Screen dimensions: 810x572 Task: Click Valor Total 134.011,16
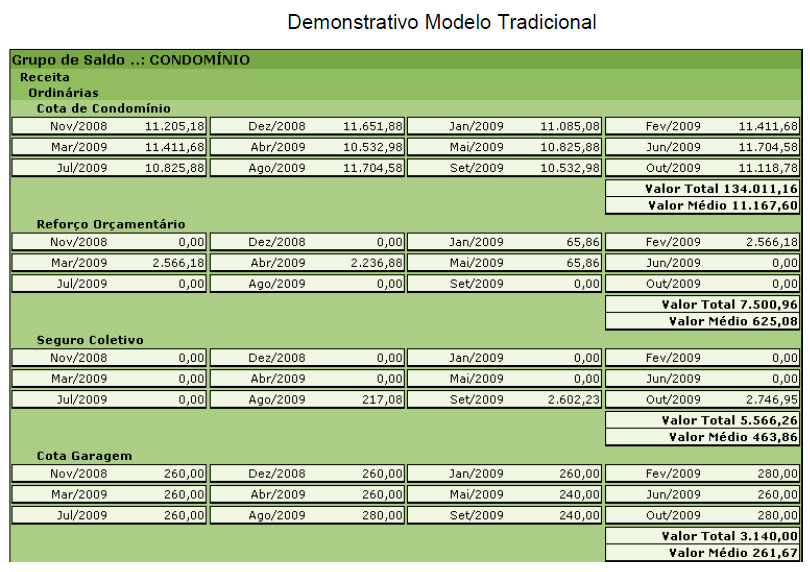[703, 188]
